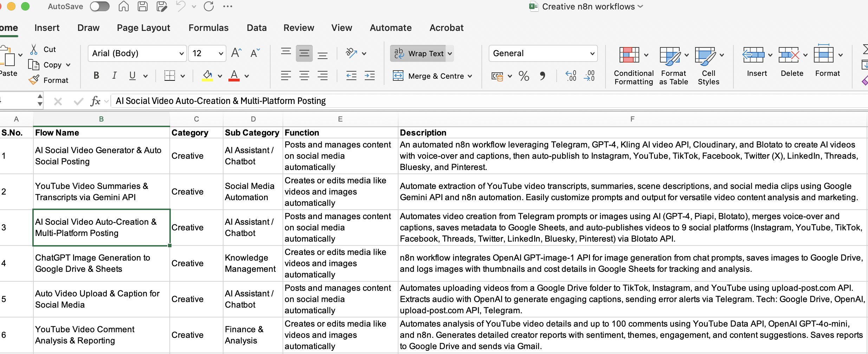Apply comma style
Image resolution: width=868 pixels, height=354 pixels.
(543, 76)
